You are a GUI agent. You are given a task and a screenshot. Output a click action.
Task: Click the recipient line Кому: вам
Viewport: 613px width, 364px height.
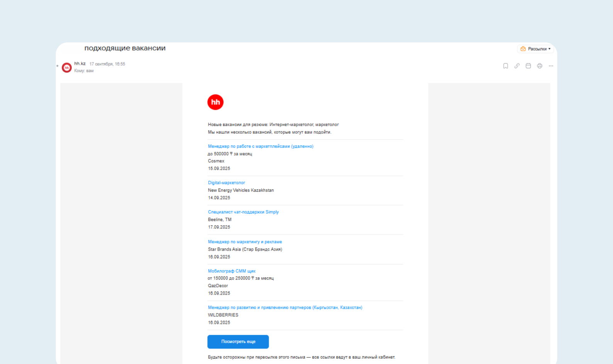tap(84, 71)
